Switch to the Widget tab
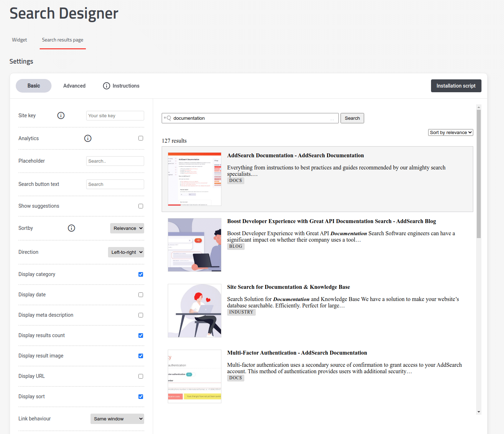504x434 pixels. coord(19,40)
